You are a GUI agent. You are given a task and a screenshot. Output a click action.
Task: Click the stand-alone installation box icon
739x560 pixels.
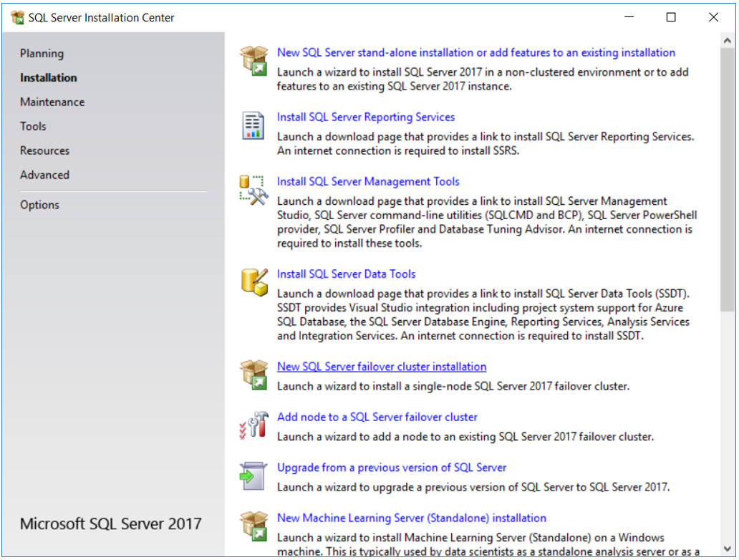[x=253, y=61]
